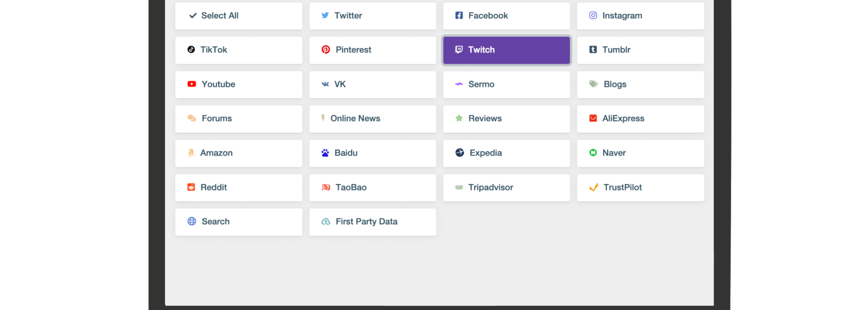
Task: Click the Reddit alien icon
Action: pos(191,187)
